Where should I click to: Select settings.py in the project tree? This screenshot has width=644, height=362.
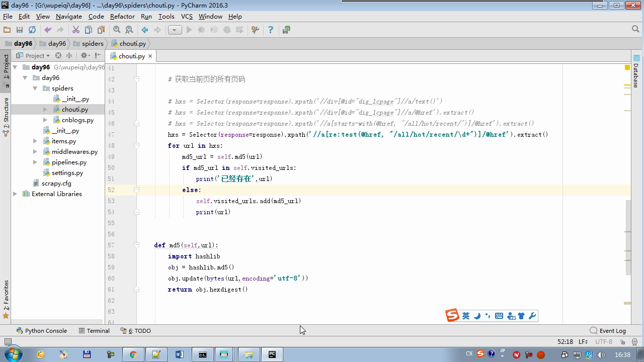coord(67,173)
